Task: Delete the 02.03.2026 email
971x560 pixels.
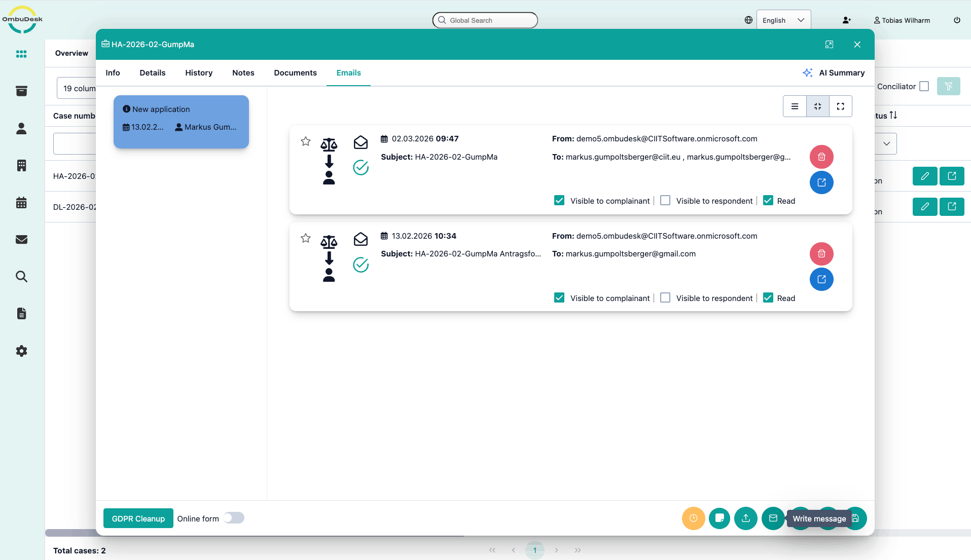Action: tap(821, 157)
